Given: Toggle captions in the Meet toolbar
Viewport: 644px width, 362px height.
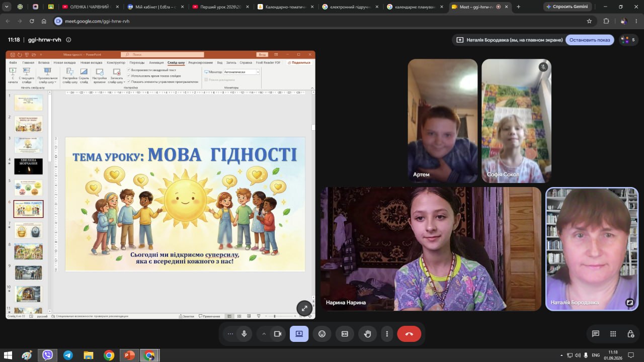Looking at the screenshot, I should click(x=345, y=334).
